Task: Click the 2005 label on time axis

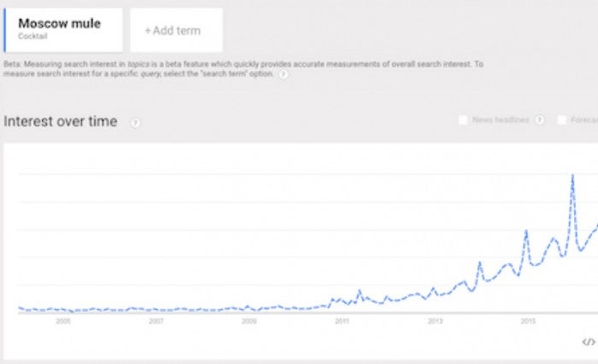Action: tap(62, 322)
